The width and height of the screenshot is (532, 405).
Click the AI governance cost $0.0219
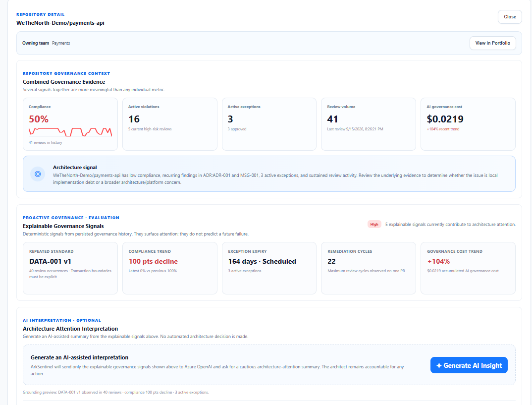coord(445,119)
